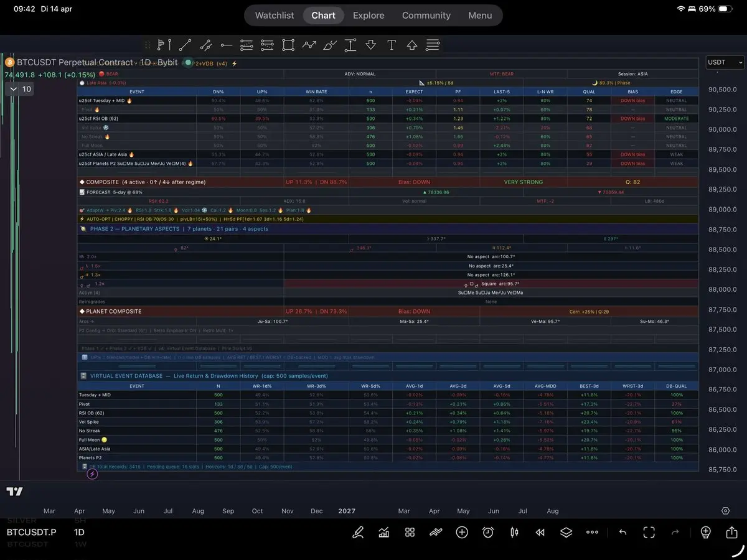Start bar replay with the rewind icon
The width and height of the screenshot is (747, 560).
[x=540, y=532]
